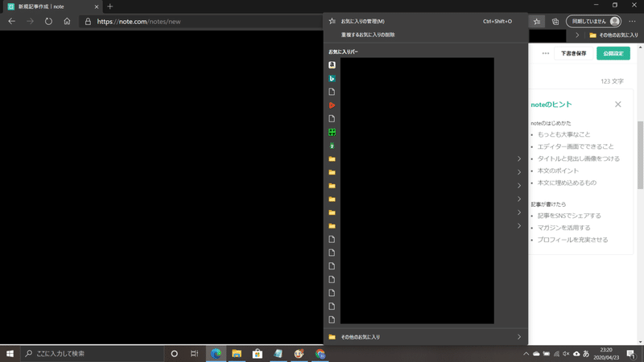Open その他のお気に入り folder on favorites bar
Screen dimensions: 644x362
[613, 35]
